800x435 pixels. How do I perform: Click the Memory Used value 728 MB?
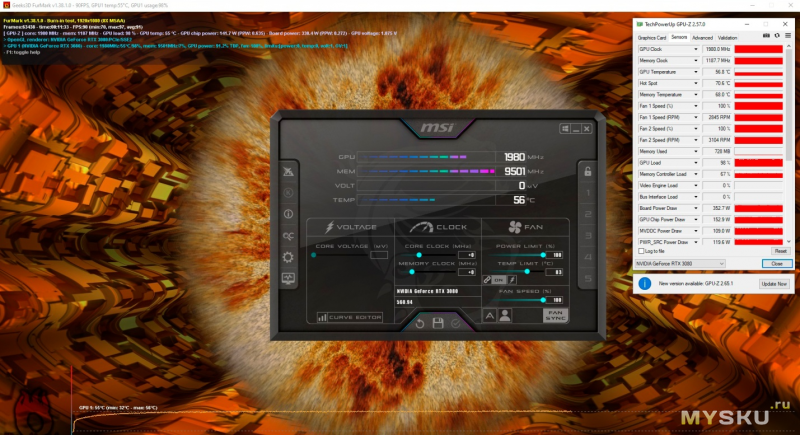click(717, 151)
